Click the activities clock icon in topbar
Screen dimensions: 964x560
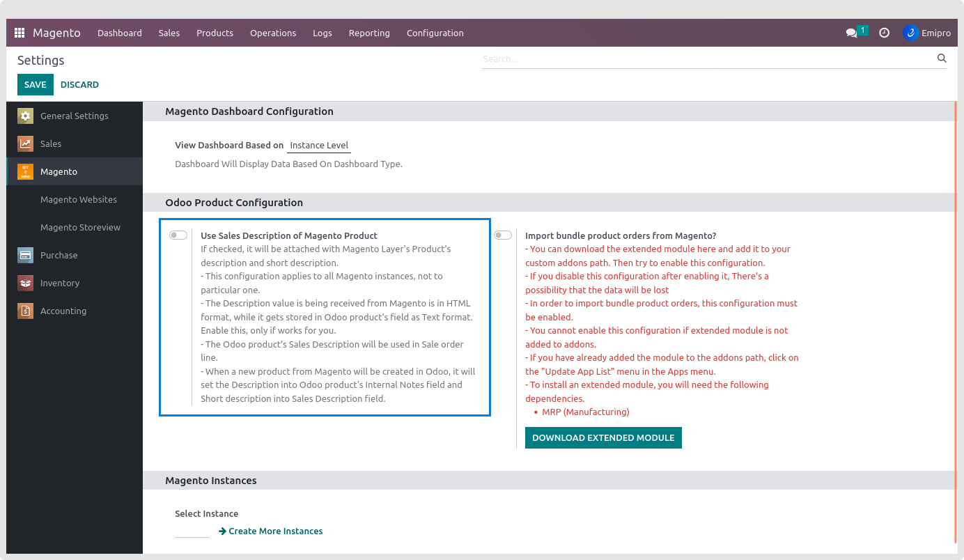point(884,33)
